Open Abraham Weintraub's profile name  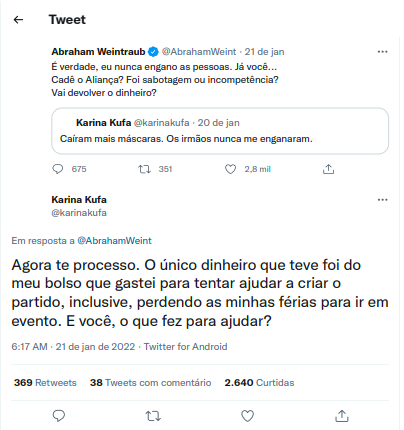point(98,52)
